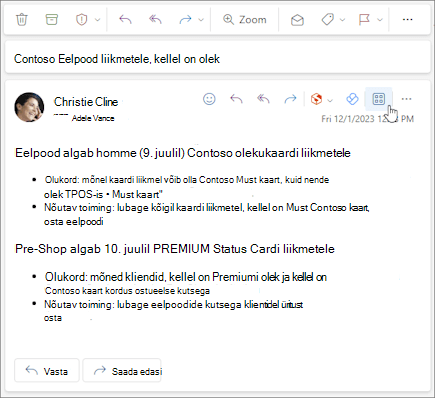This screenshot has width=435, height=398.
Task: Open the Apps grid icon in message header
Action: [x=379, y=99]
